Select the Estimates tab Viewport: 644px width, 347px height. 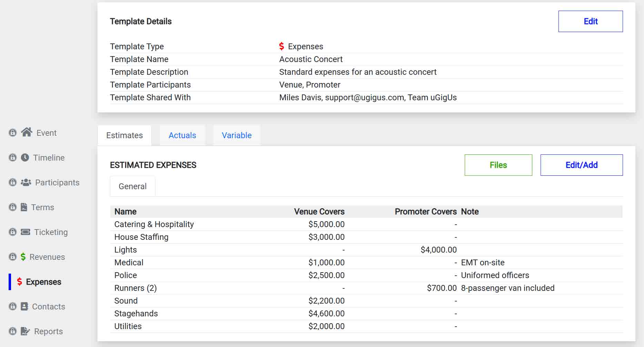click(x=124, y=135)
